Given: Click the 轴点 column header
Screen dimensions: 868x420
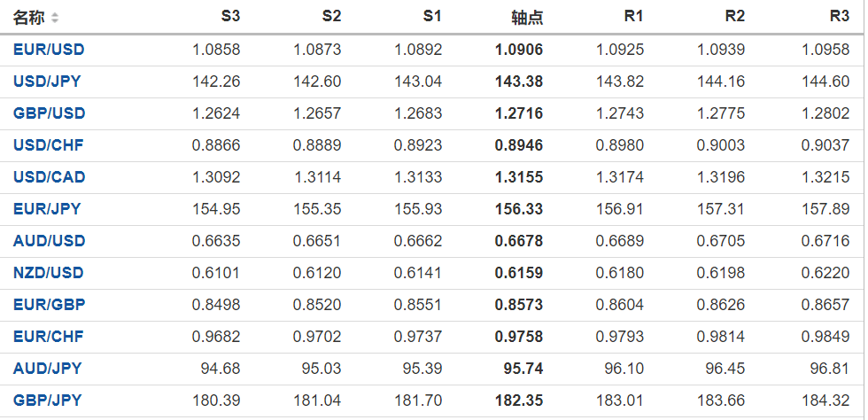Looking at the screenshot, I should coord(527,18).
